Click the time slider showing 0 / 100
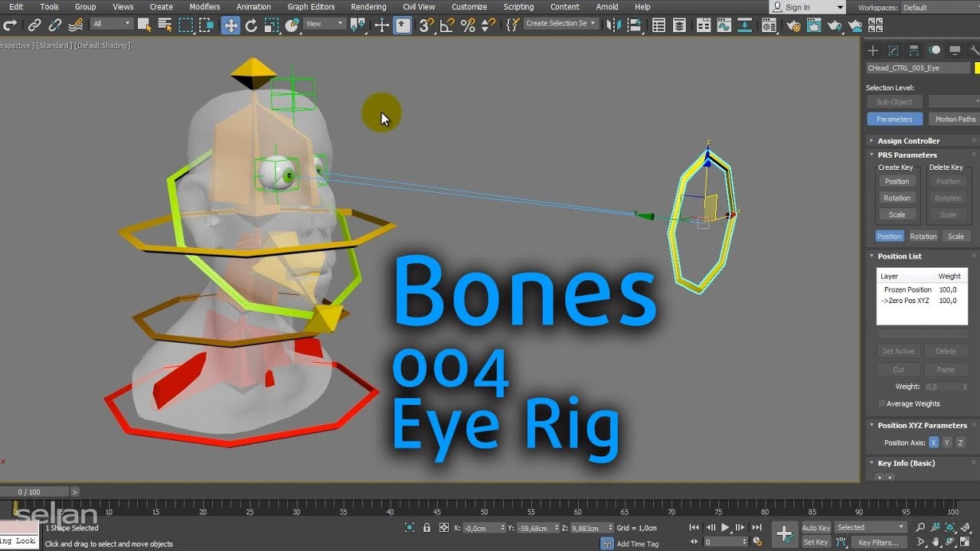980x551 pixels. click(35, 492)
